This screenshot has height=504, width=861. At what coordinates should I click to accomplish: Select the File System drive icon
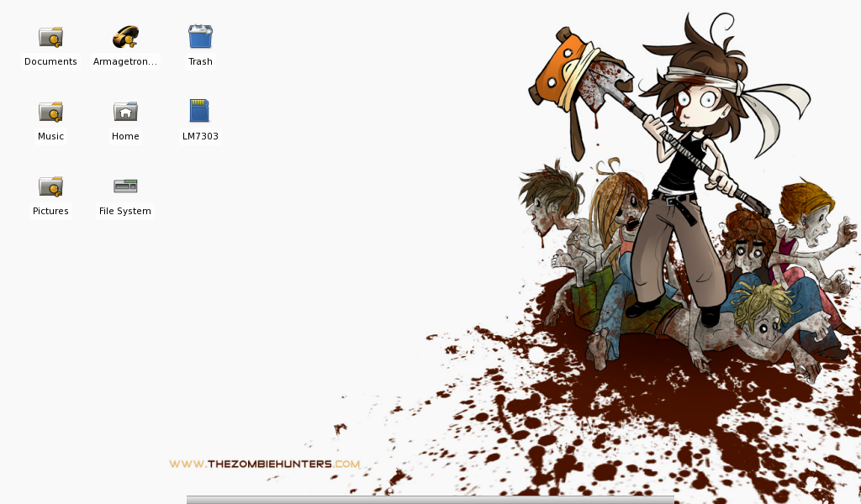click(125, 186)
